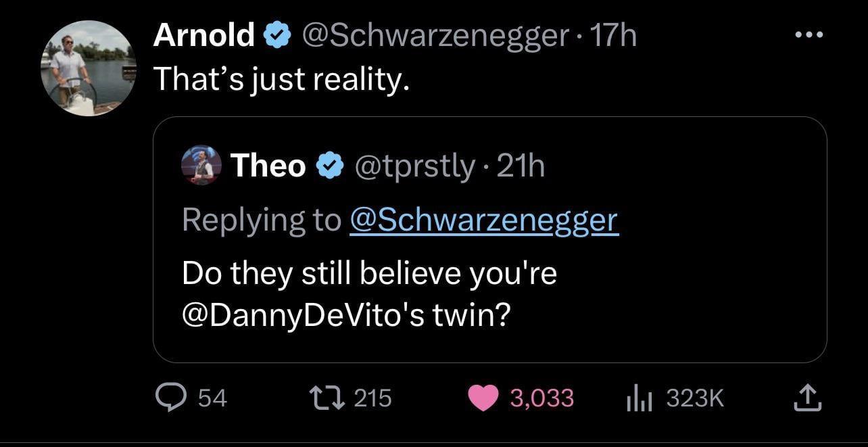Click the @tprstly handle
The width and height of the screenshot is (868, 447).
click(x=414, y=166)
